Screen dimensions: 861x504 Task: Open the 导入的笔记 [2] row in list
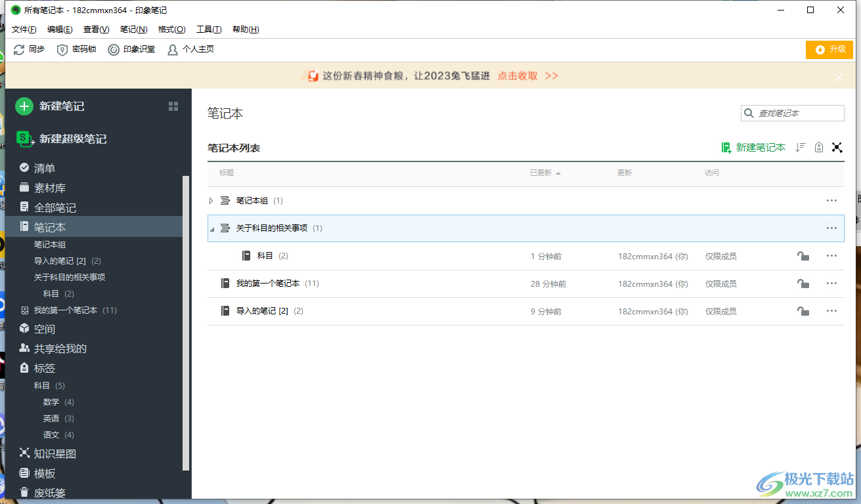point(525,311)
